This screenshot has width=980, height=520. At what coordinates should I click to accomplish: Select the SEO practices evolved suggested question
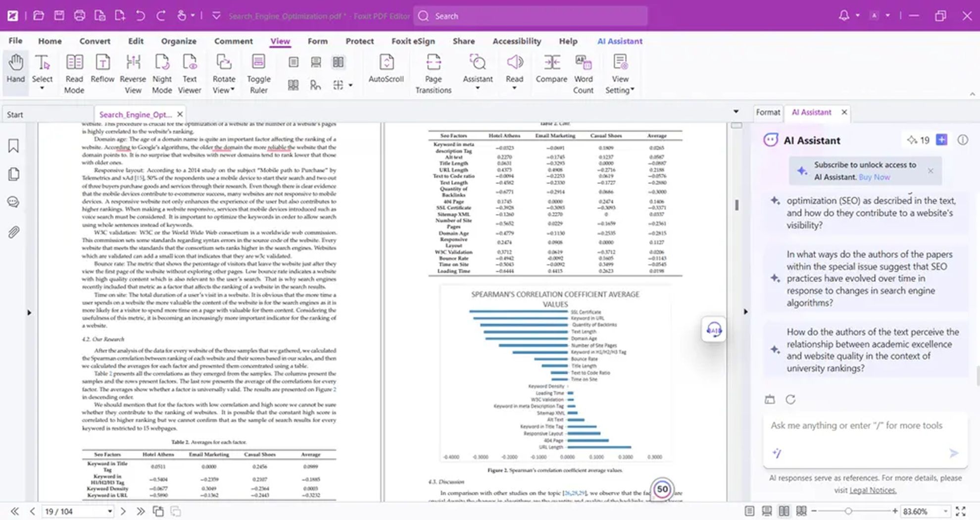point(866,278)
